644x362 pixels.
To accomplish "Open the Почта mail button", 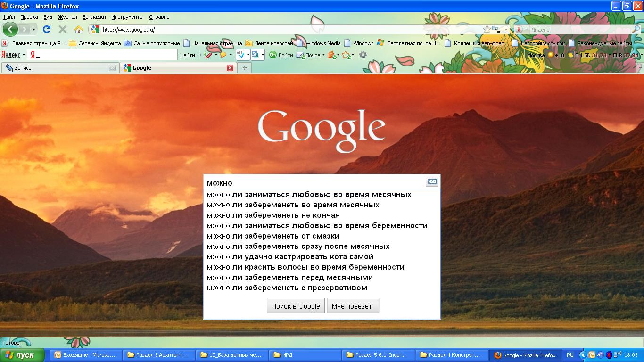I will pos(308,55).
